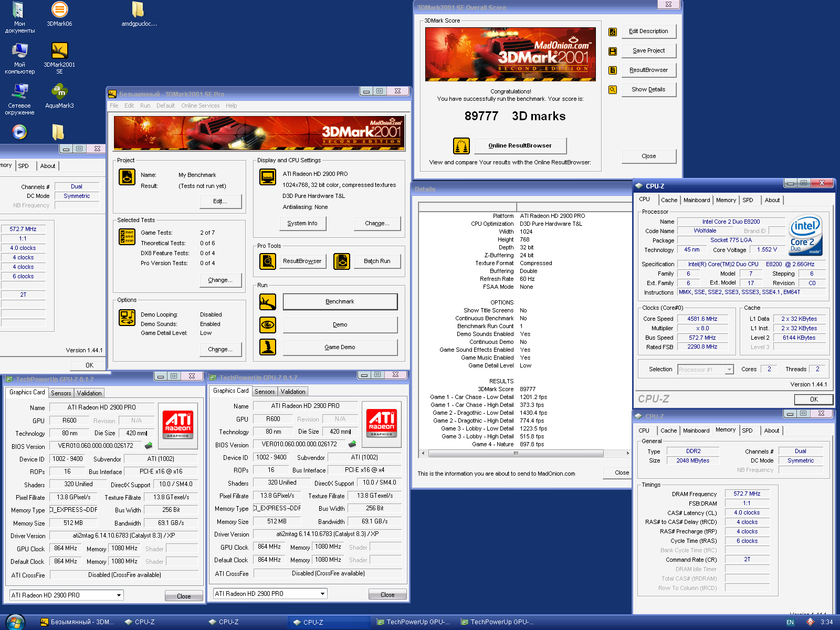Open the Run menu in 3DMark2001

tap(145, 106)
